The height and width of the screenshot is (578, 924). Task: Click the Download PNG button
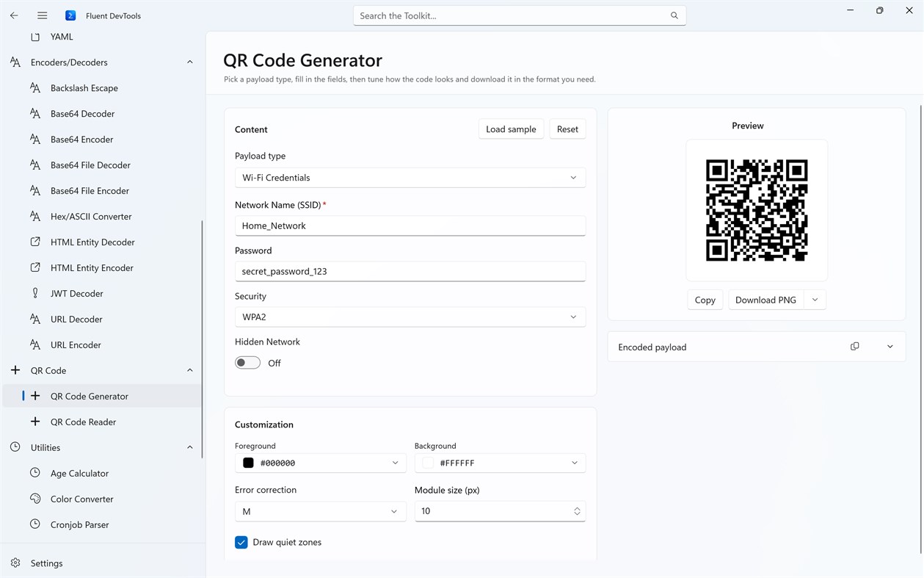pos(765,300)
